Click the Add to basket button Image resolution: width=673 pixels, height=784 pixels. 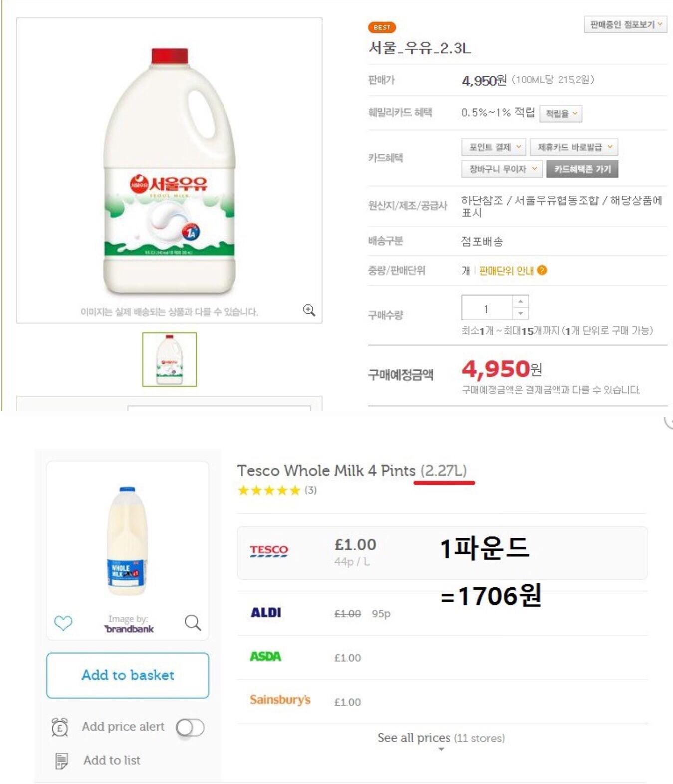(128, 675)
